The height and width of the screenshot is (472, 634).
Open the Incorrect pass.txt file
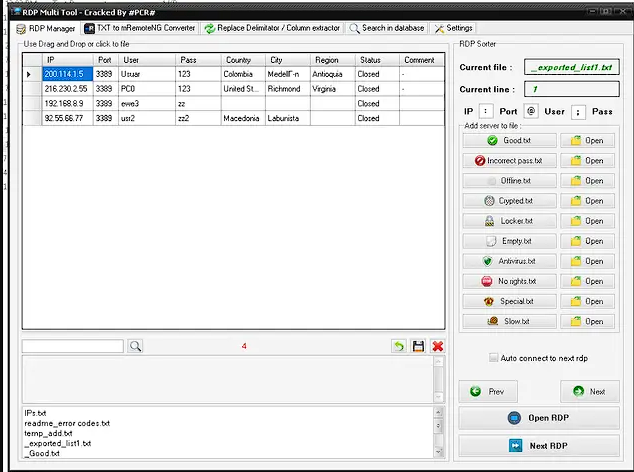[588, 161]
